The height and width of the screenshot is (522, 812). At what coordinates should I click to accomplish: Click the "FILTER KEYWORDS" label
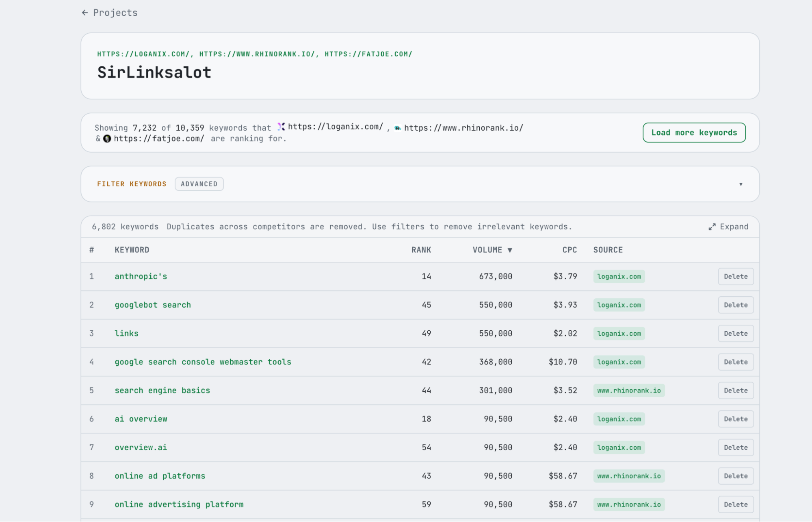(x=132, y=184)
